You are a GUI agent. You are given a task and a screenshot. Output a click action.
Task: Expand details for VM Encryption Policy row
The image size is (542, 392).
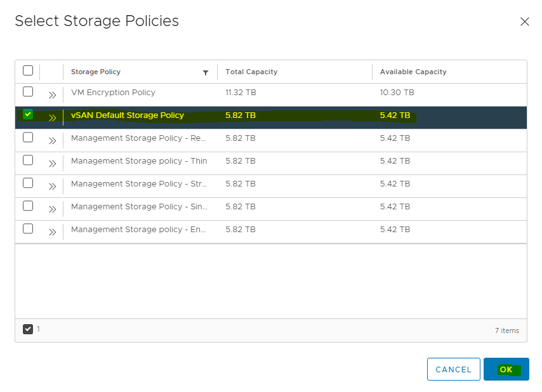pyautogui.click(x=52, y=95)
